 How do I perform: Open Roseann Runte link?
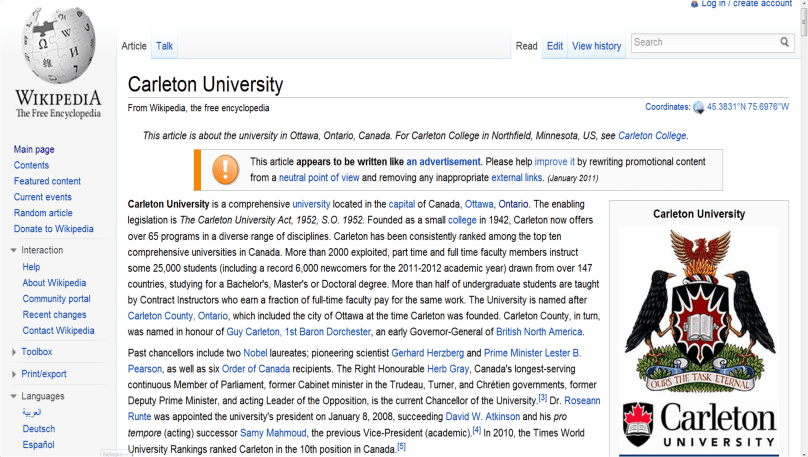tap(582, 401)
